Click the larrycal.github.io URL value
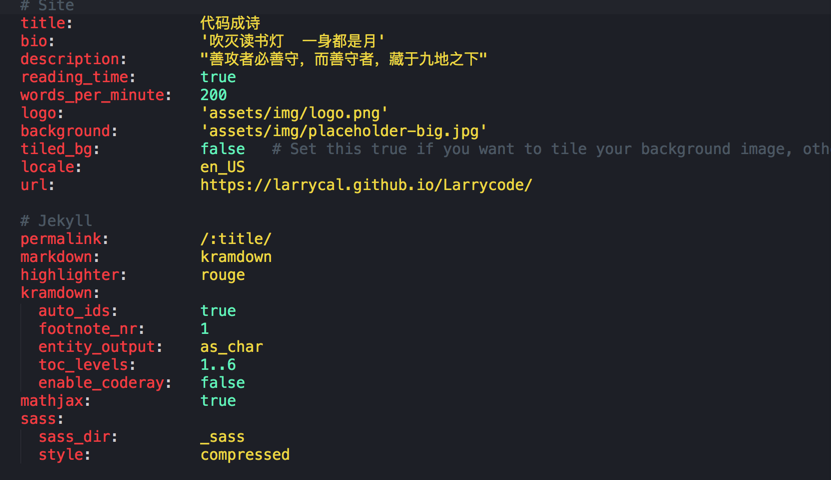831x480 pixels. 366,185
